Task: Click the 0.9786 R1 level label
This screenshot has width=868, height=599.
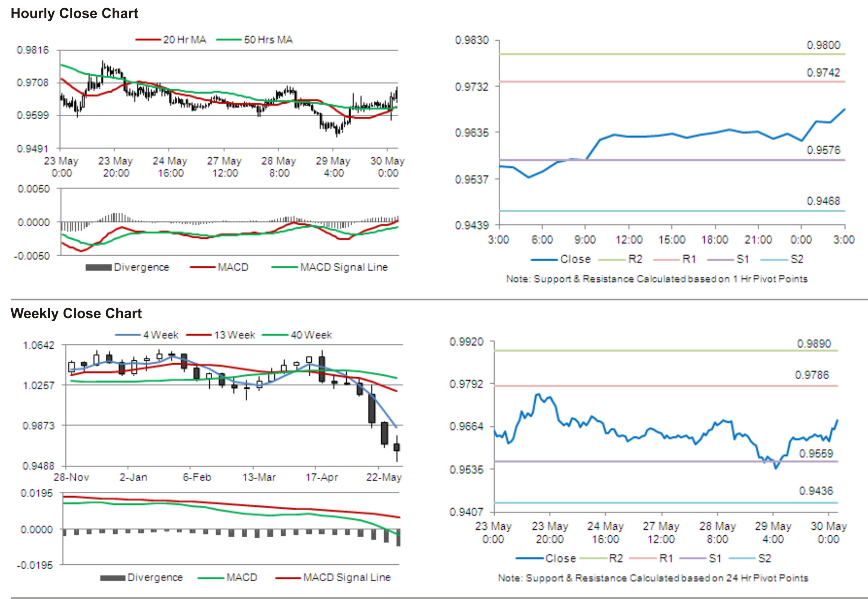Action: point(812,375)
